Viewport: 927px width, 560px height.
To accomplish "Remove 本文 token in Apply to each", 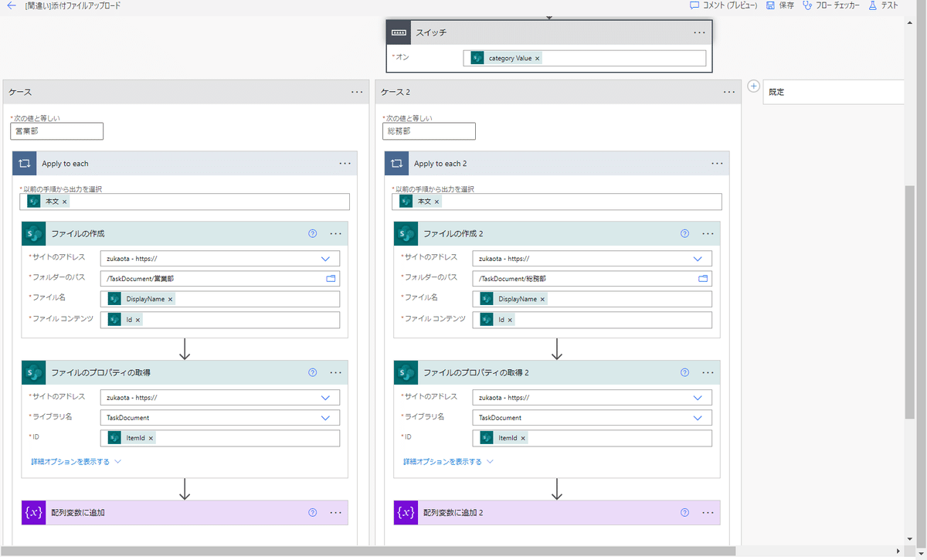I will click(x=65, y=202).
